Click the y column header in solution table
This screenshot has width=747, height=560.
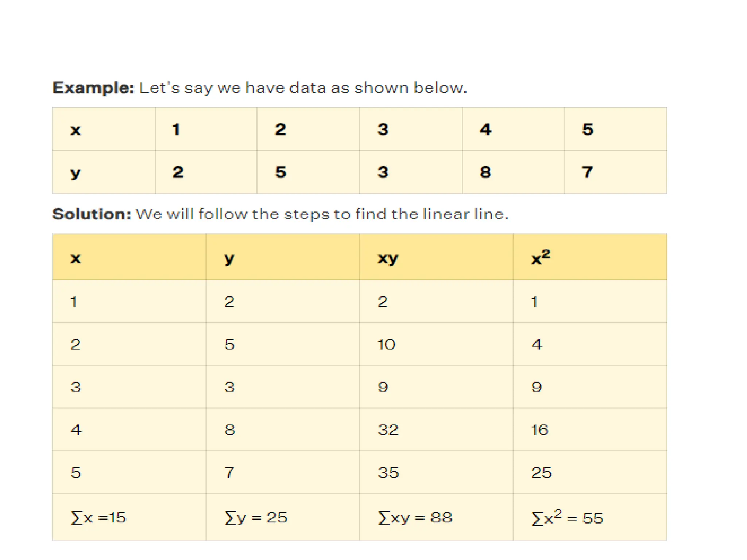pyautogui.click(x=229, y=258)
